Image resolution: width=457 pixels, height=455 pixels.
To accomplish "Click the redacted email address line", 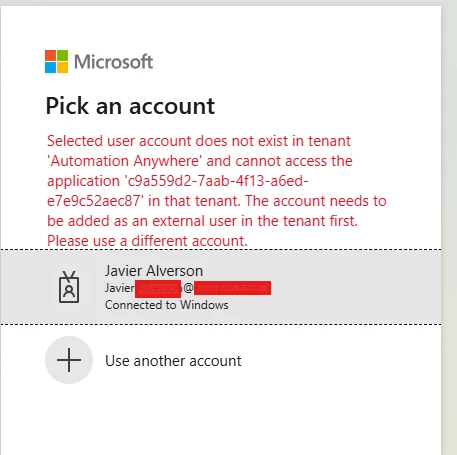I will click(x=188, y=288).
